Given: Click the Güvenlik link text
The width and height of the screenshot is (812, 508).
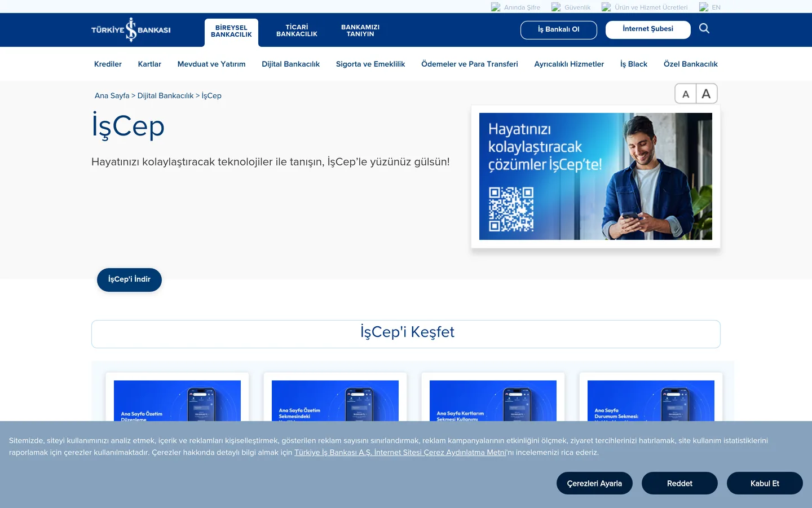Looking at the screenshot, I should pyautogui.click(x=577, y=7).
